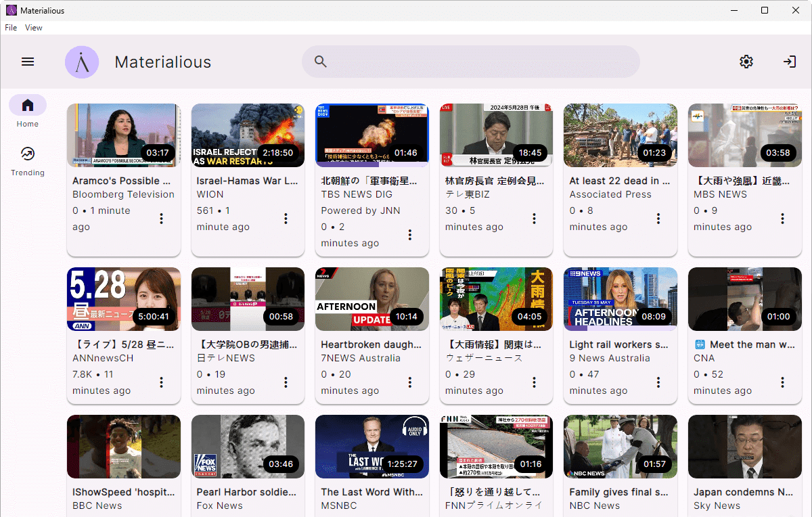812x517 pixels.
Task: Open Trending in sidebar
Action: click(x=28, y=160)
